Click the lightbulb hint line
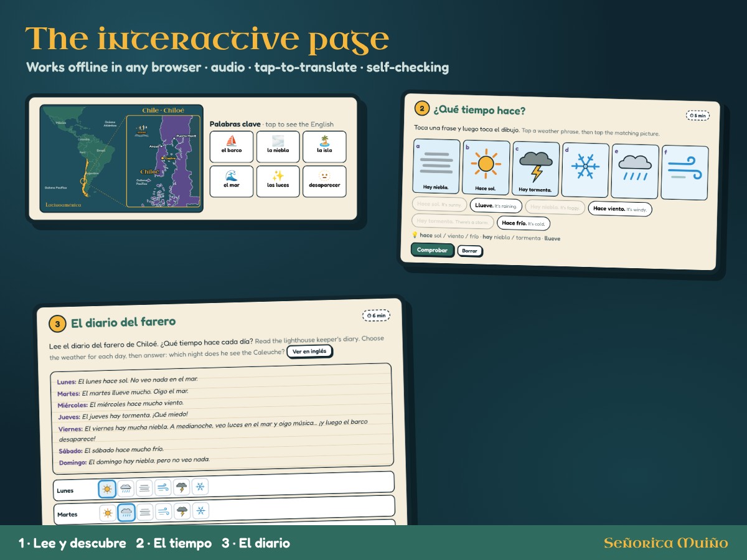Viewport: 747px width, 560px height. [x=486, y=237]
